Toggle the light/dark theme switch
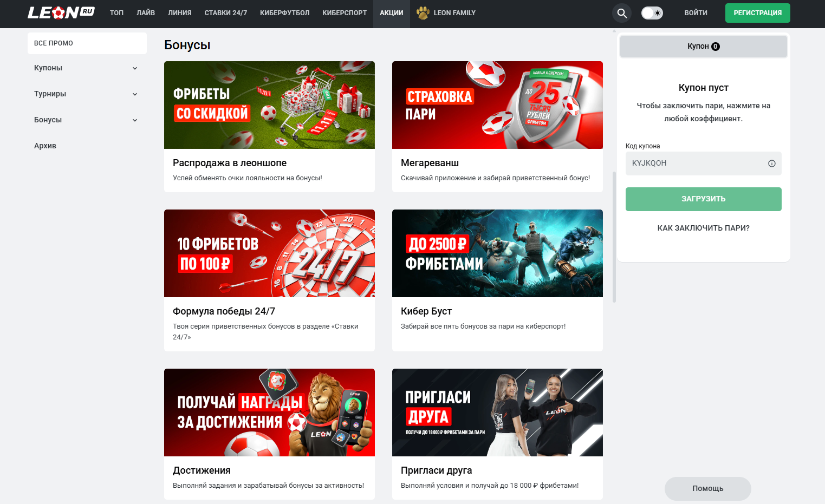This screenshot has width=825, height=504. [x=652, y=13]
